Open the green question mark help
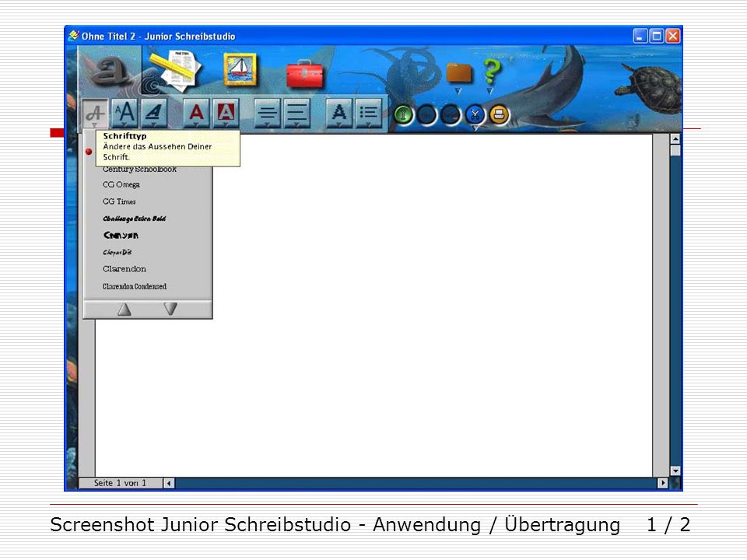The height and width of the screenshot is (560, 747). point(491,72)
